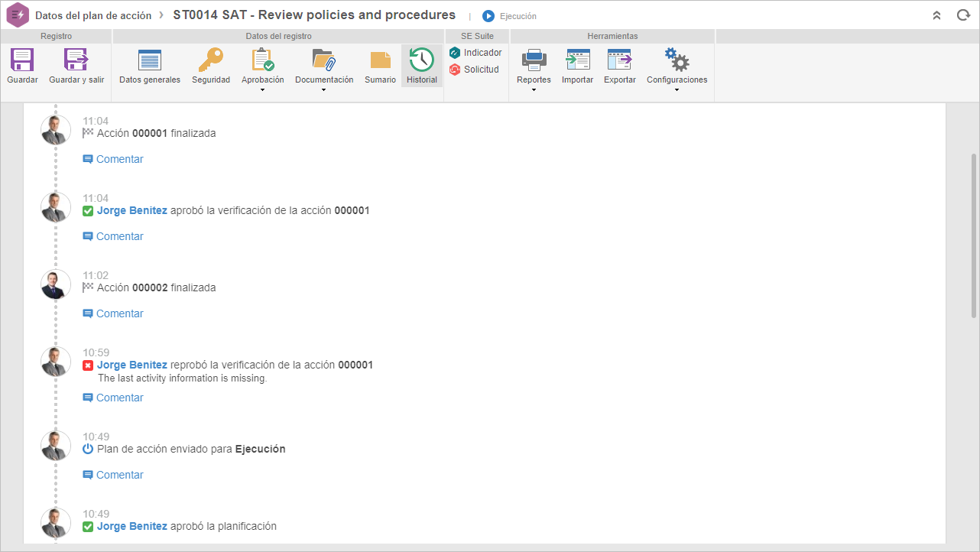Click the 10:59 timestamp
Viewport: 980px width, 552px height.
[x=96, y=352]
